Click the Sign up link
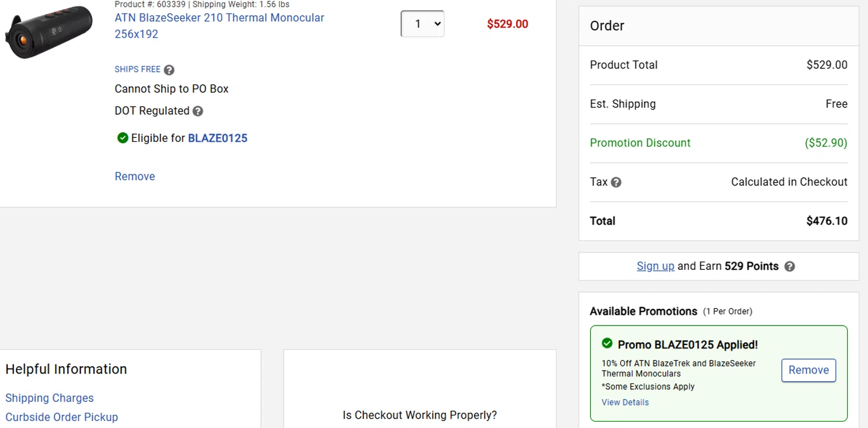 click(x=655, y=266)
